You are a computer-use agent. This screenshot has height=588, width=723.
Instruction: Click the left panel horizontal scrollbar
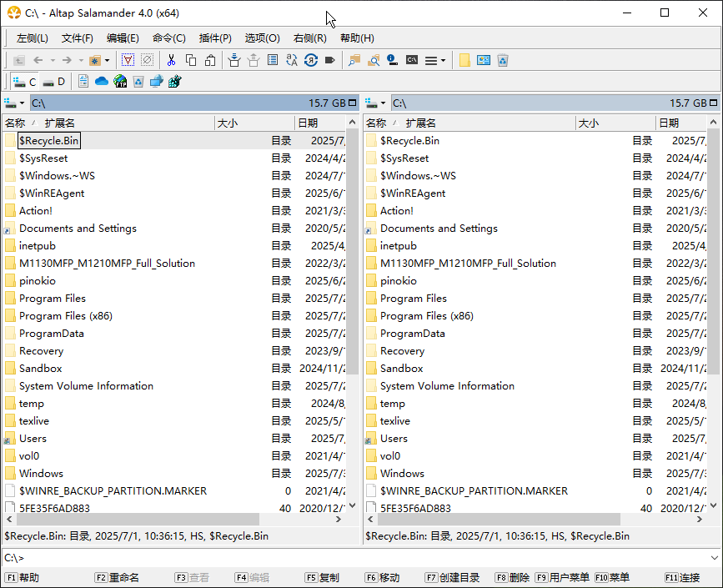pos(167,519)
